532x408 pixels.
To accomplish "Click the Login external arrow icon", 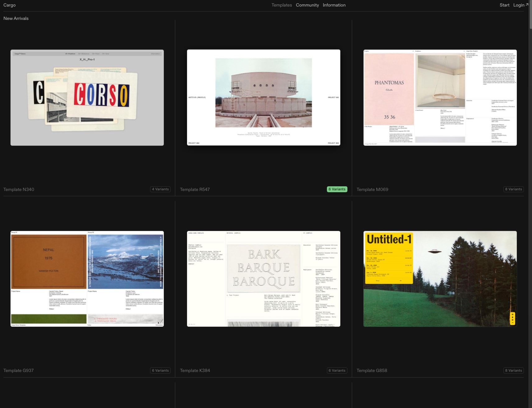I will 527,5.
